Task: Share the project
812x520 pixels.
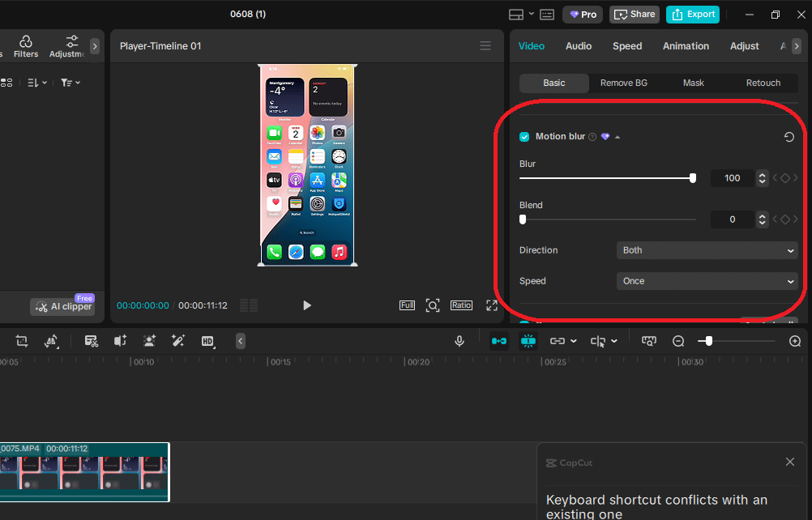Action: [x=635, y=15]
